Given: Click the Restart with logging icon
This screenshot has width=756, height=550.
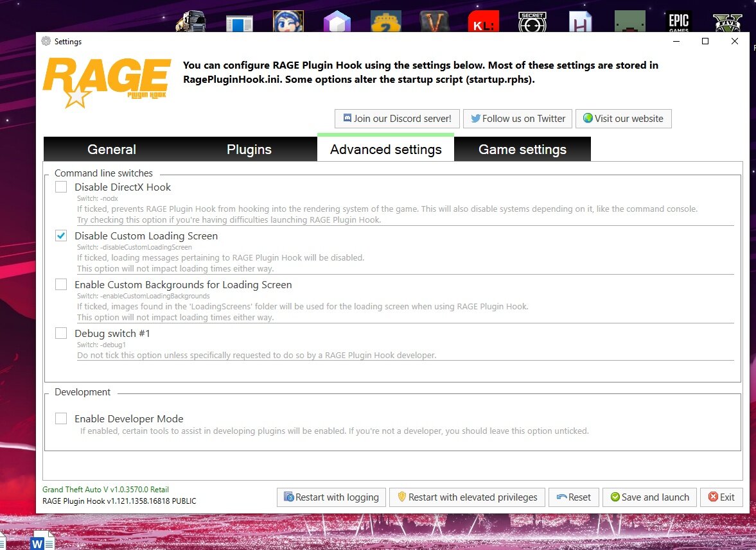Looking at the screenshot, I should tap(289, 497).
